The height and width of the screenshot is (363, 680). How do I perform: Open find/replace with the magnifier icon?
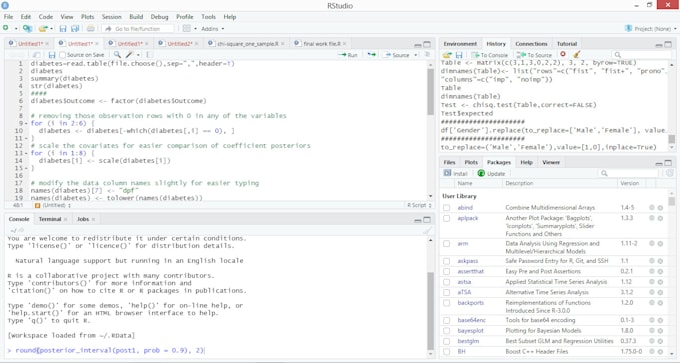117,55
